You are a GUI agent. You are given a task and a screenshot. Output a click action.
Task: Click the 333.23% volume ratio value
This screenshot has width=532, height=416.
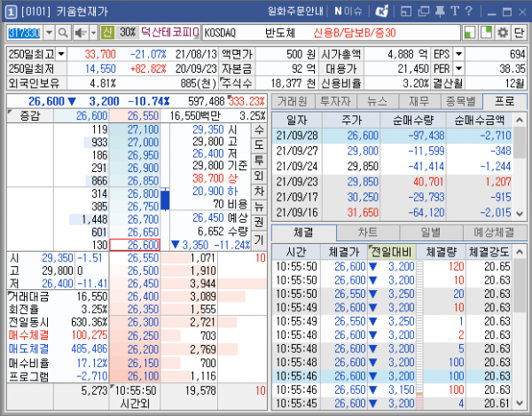coord(246,101)
